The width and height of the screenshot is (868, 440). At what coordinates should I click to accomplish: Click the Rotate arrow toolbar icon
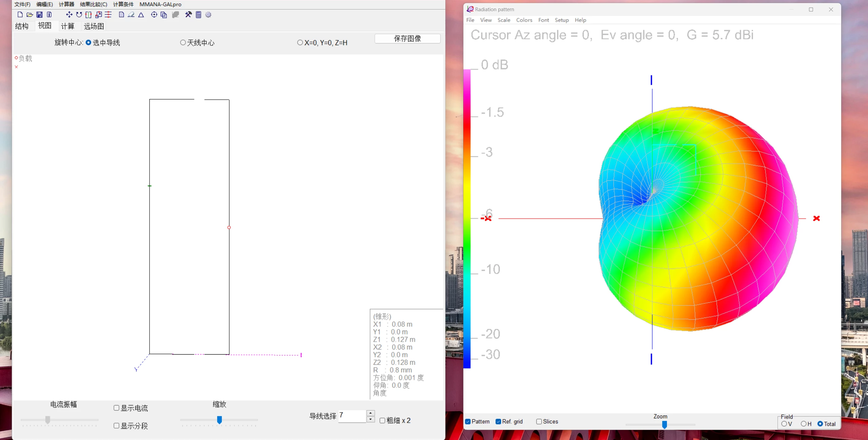pyautogui.click(x=79, y=15)
